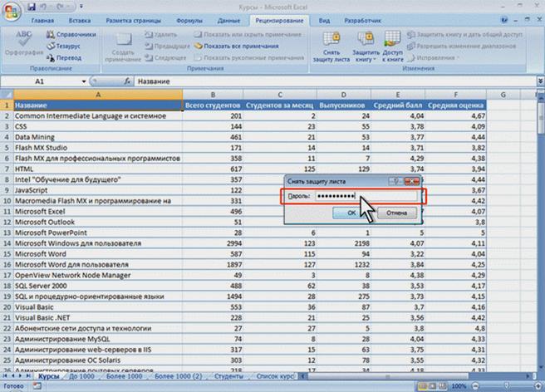Open the Исправления dropdown
This screenshot has height=392, width=545.
[x=433, y=57]
